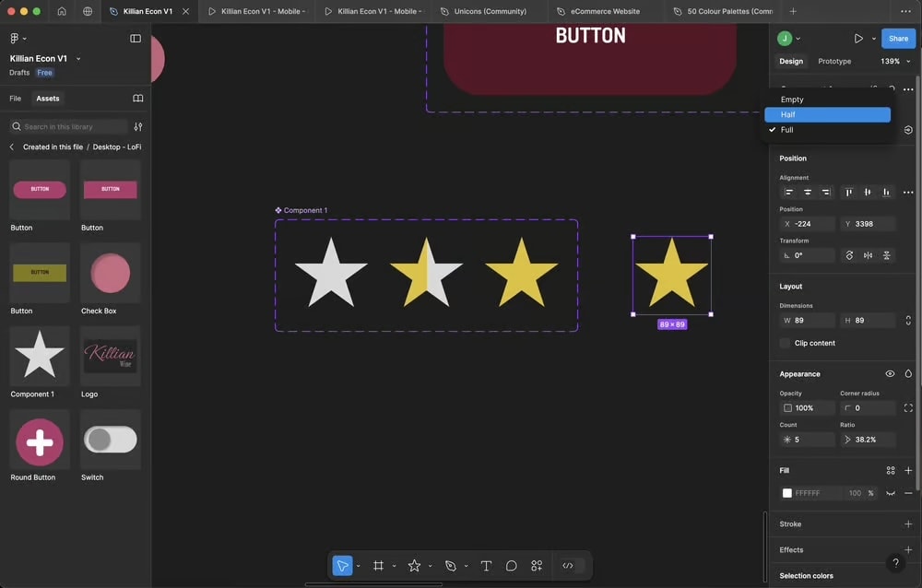Expand the Move tool options arrow
The height and width of the screenshot is (588, 922).
coord(358,566)
